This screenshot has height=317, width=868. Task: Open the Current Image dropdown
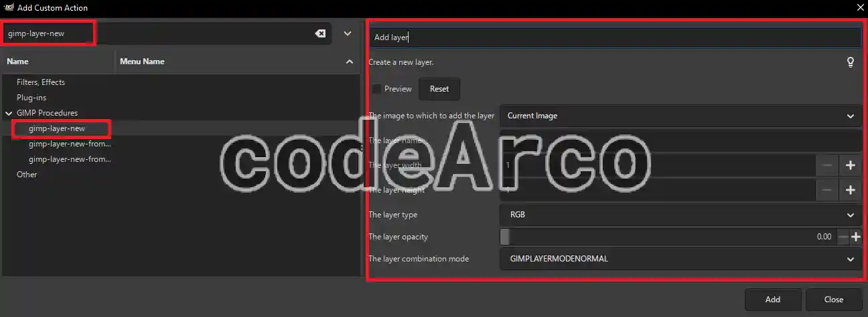(x=680, y=116)
